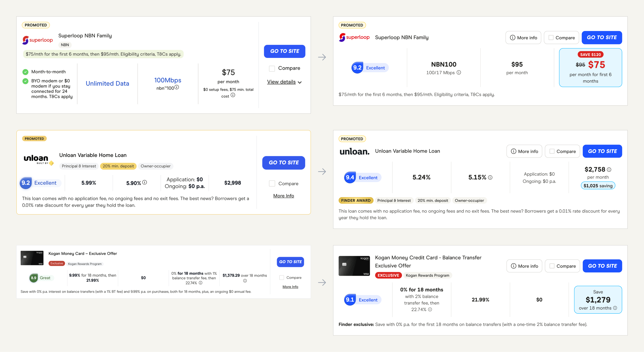This screenshot has height=352, width=644.
Task: Click GO TO SITE in the Superloop NBN100 card
Action: (x=602, y=38)
